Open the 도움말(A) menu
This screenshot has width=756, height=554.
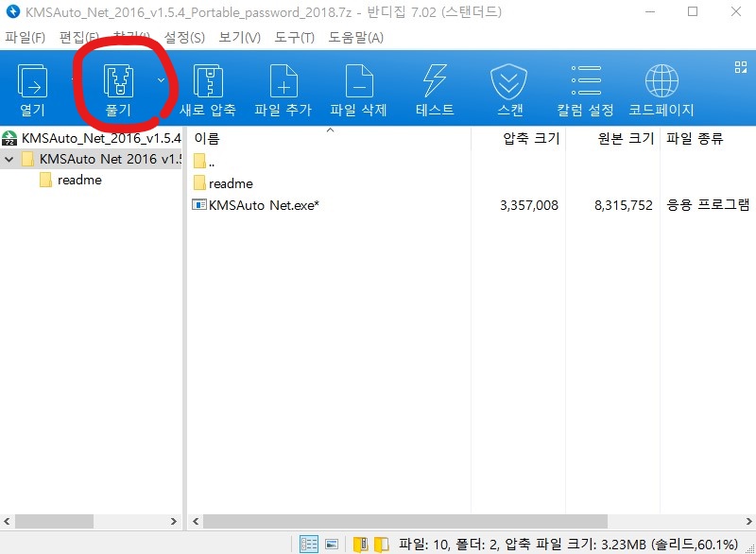[x=356, y=38]
